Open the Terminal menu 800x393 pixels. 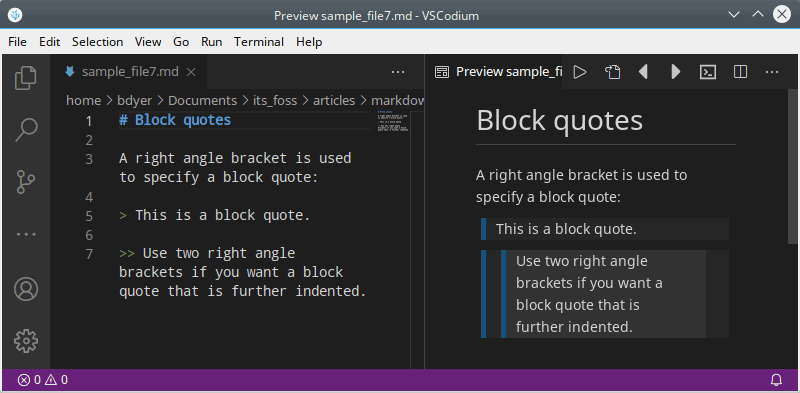click(259, 42)
